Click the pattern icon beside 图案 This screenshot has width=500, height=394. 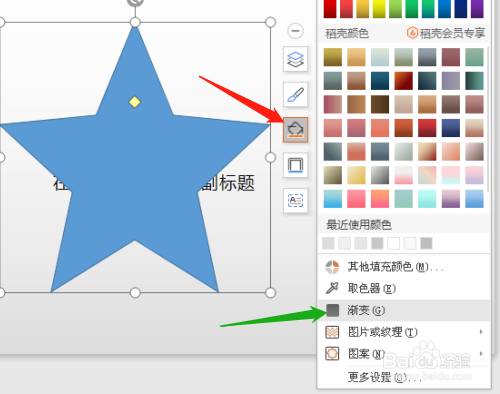332,354
